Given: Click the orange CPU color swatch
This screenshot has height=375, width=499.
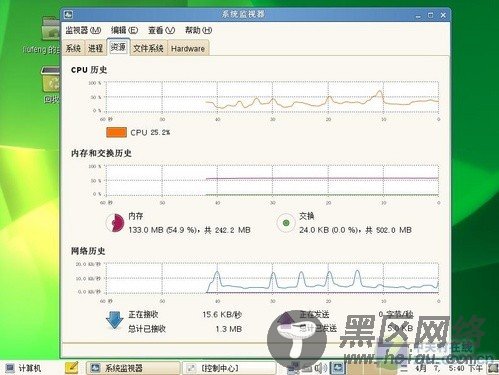Looking at the screenshot, I should 116,132.
